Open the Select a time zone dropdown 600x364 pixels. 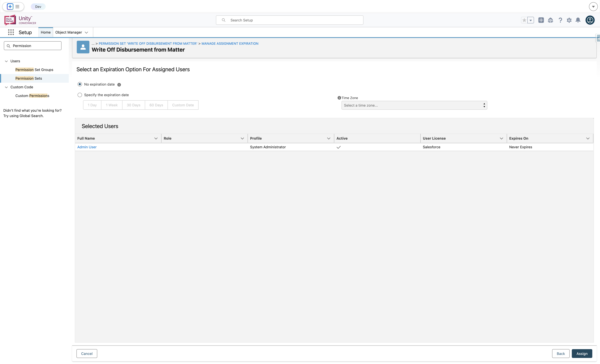(414, 105)
